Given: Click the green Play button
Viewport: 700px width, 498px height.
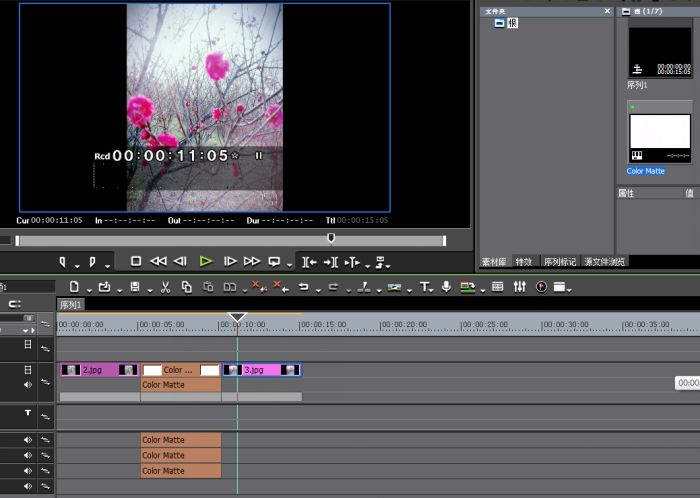Looking at the screenshot, I should [x=205, y=262].
